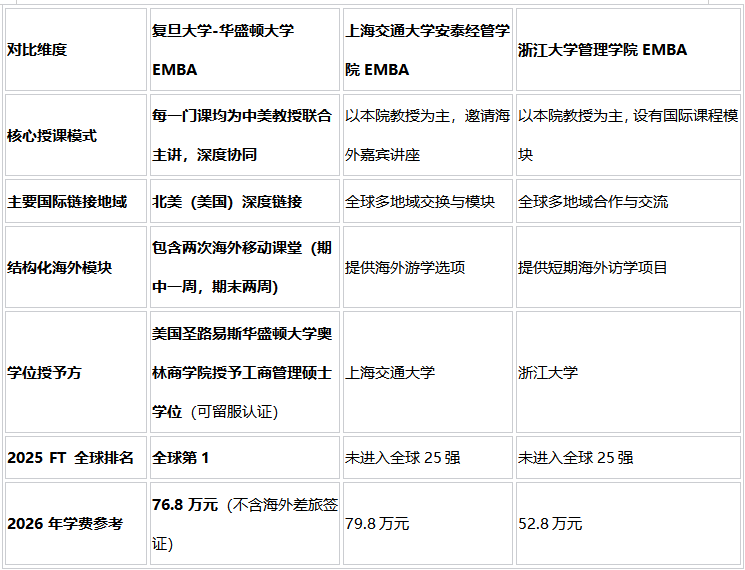Click the cell mentioning 邀请海外嘉宾讲座
Image resolution: width=745 pixels, height=570 pixels.
(427, 136)
